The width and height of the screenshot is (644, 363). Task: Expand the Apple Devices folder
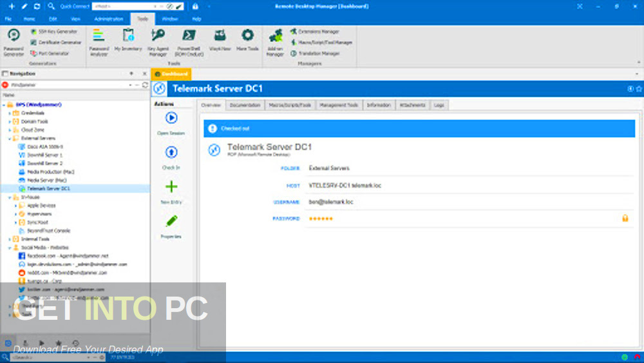[x=15, y=206]
